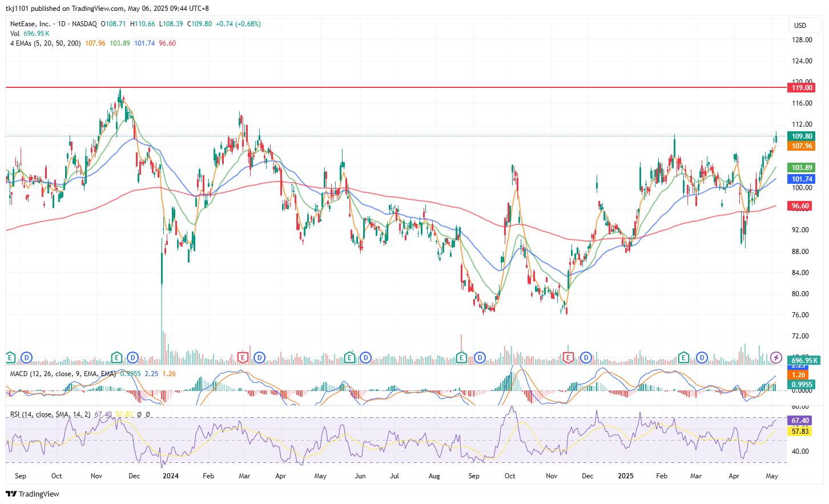Select the red 119.00 horizontal line price label

point(802,87)
